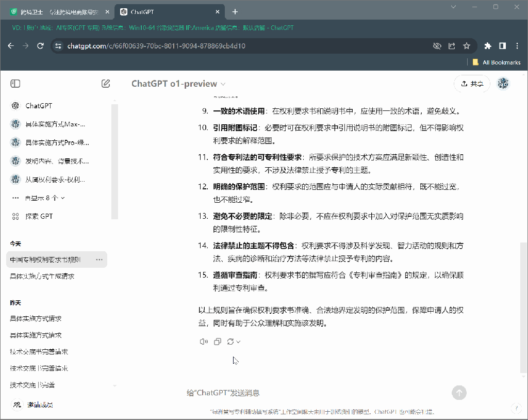Screen dimensions: 528x420
Task: Copy the response with copy icon
Action: 218,342
